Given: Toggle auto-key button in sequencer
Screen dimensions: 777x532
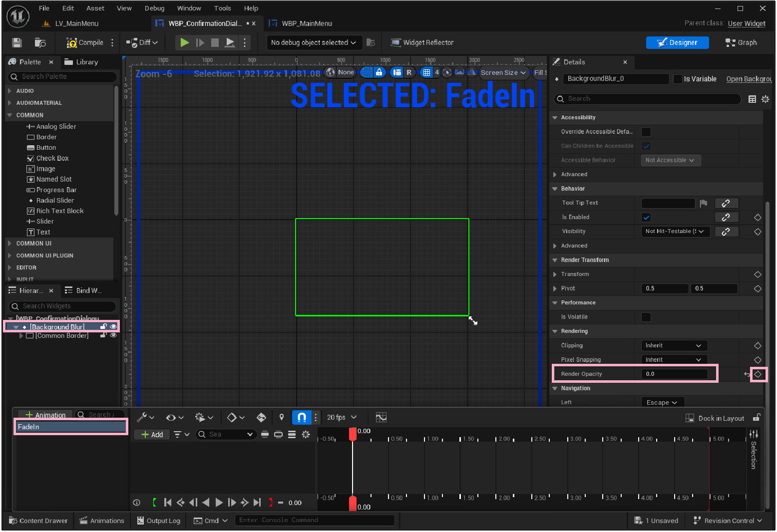Looking at the screenshot, I should [x=261, y=417].
